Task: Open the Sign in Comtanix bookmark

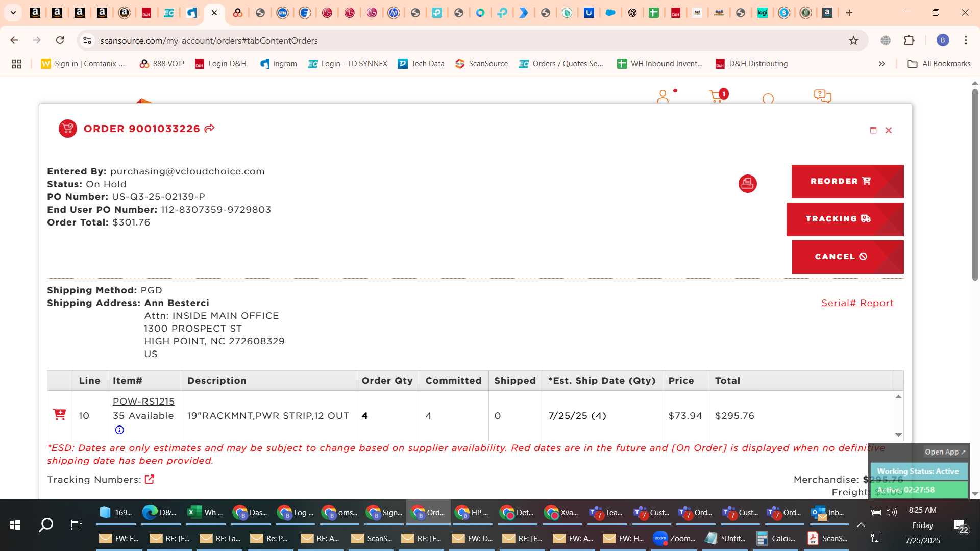Action: (83, 64)
